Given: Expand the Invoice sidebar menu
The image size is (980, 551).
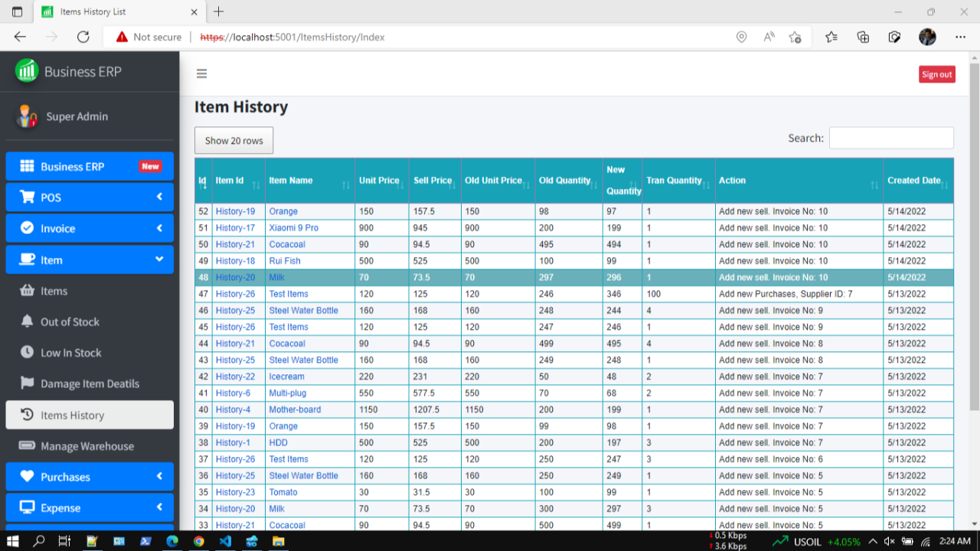Looking at the screenshot, I should [x=90, y=228].
